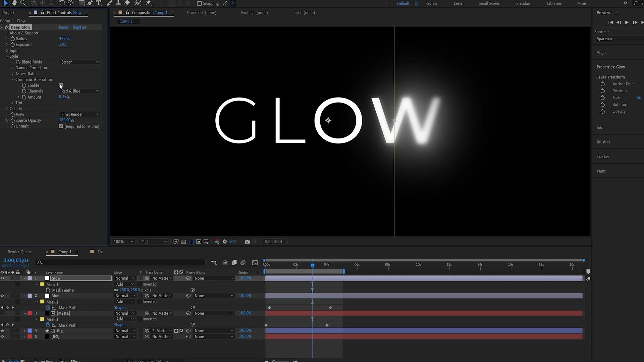Select the Clone Stamp tool
The image size is (644, 362).
(118, 3)
